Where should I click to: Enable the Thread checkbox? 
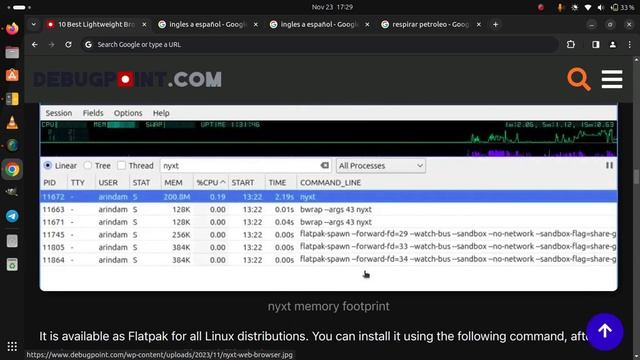point(121,165)
